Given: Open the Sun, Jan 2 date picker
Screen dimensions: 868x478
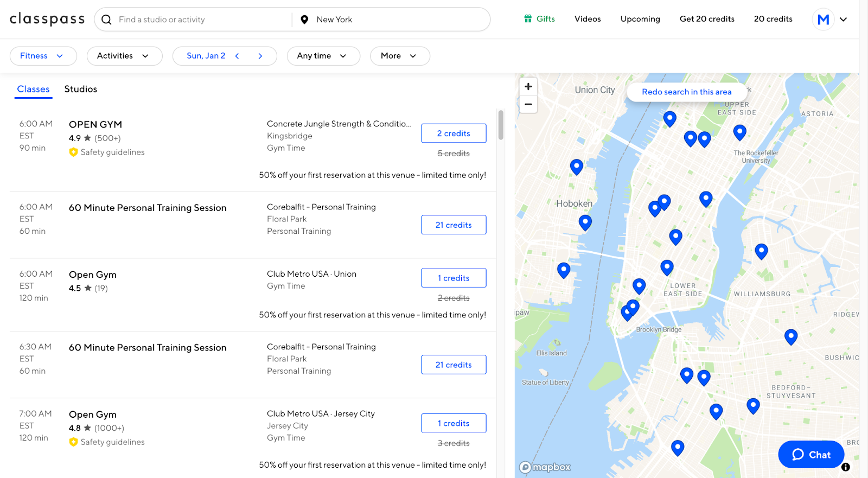Looking at the screenshot, I should tap(206, 56).
